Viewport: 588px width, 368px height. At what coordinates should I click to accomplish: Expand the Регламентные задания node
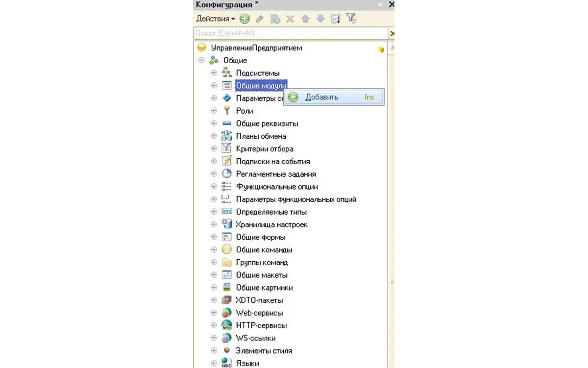coord(214,174)
